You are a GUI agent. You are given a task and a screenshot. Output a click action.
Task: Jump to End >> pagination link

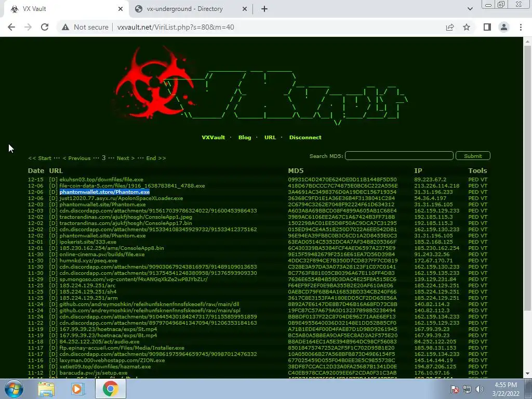(x=156, y=158)
